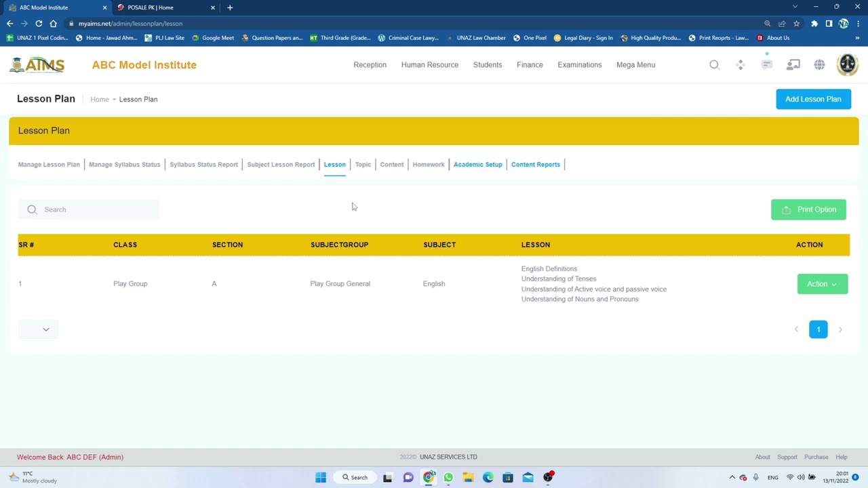Open the Students menu
This screenshot has height=488, width=868.
pyautogui.click(x=488, y=65)
